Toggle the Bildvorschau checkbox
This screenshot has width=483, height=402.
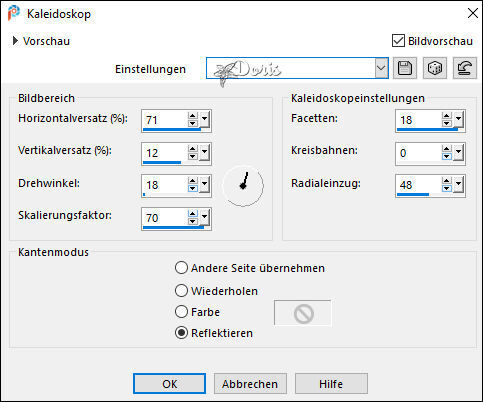pos(398,41)
